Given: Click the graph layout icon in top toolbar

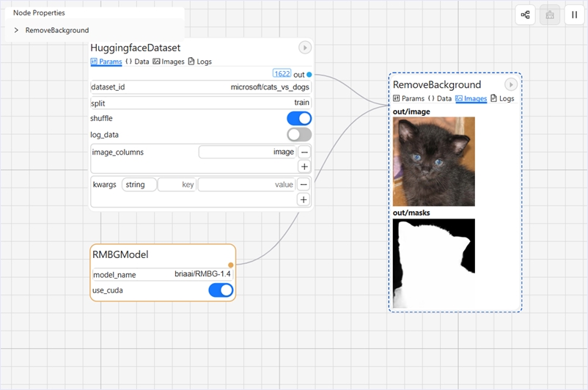Looking at the screenshot, I should 525,15.
